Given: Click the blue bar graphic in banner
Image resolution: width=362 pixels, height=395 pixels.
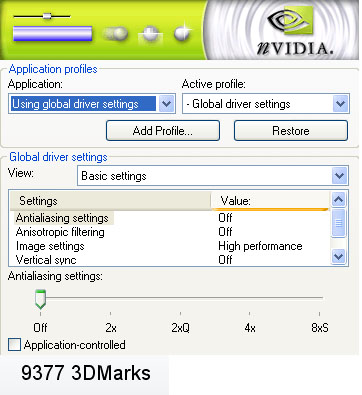Looking at the screenshot, I should [53, 34].
